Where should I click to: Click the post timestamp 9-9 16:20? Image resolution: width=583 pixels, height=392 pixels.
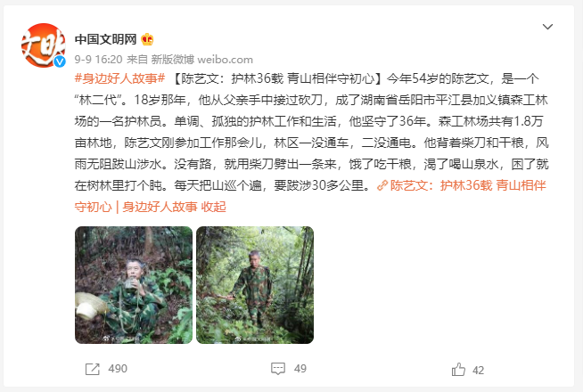click(98, 60)
